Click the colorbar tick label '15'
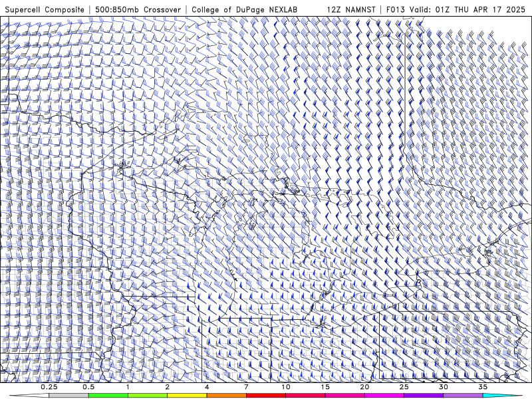532x399 pixels. coord(325,387)
